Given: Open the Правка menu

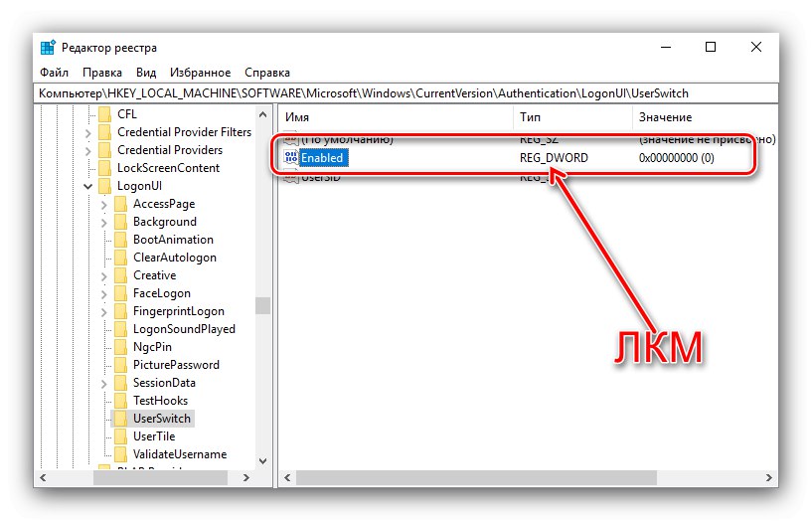Looking at the screenshot, I should (x=102, y=73).
